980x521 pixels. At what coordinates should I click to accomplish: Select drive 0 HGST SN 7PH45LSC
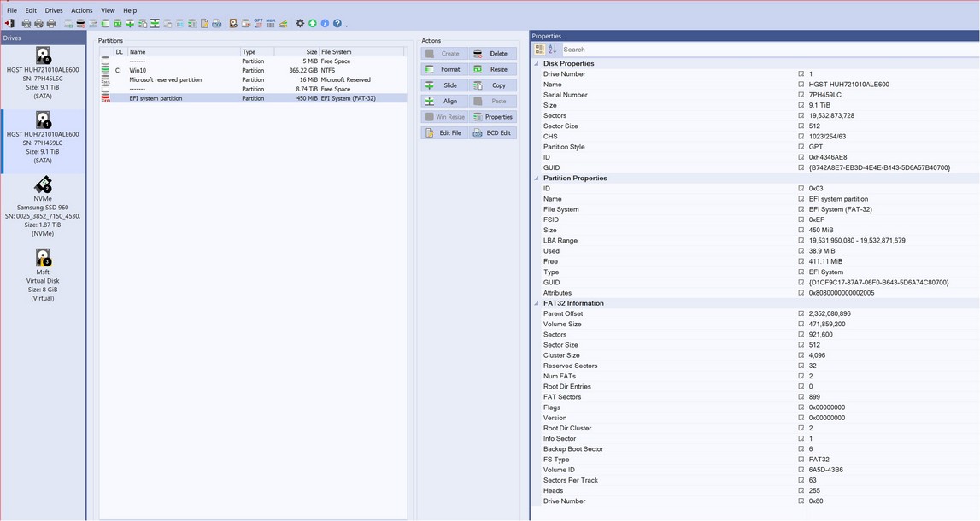point(43,73)
